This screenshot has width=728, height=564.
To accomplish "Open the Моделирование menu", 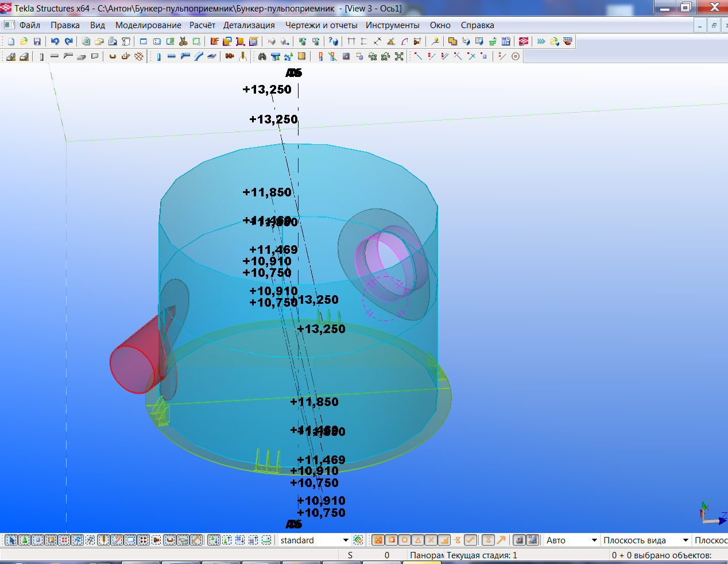I will [x=148, y=25].
